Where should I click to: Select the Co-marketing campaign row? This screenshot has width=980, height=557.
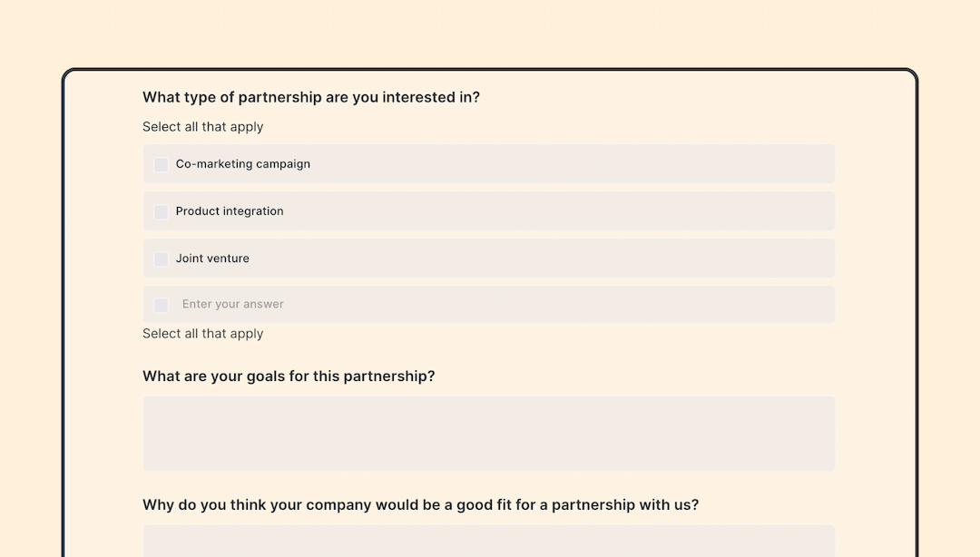pyautogui.click(x=488, y=164)
